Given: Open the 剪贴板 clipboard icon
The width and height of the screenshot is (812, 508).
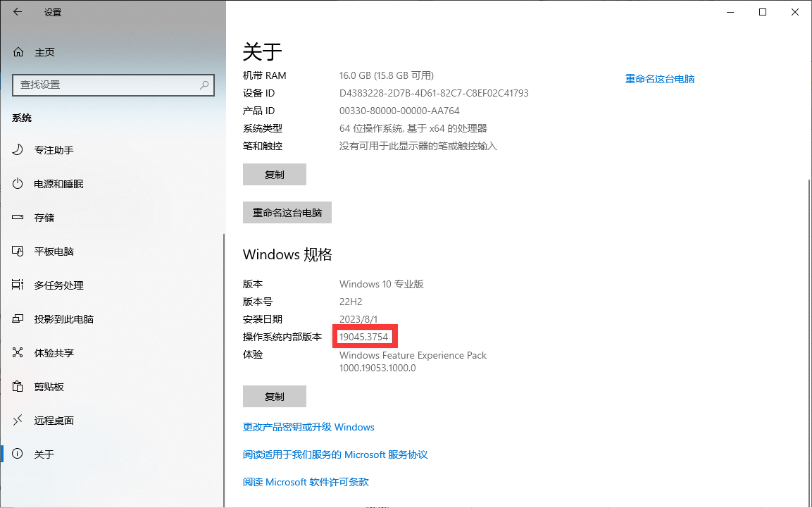Looking at the screenshot, I should click(x=16, y=386).
